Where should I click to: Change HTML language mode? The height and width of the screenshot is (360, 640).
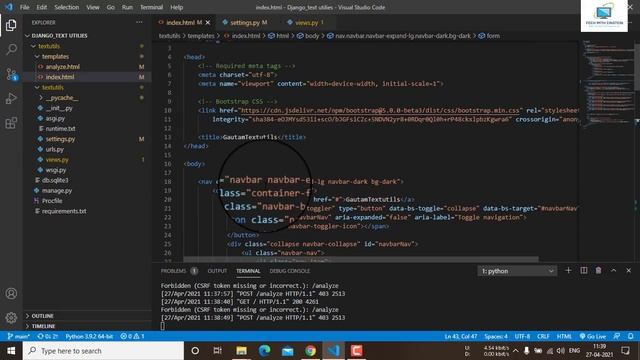click(x=564, y=336)
